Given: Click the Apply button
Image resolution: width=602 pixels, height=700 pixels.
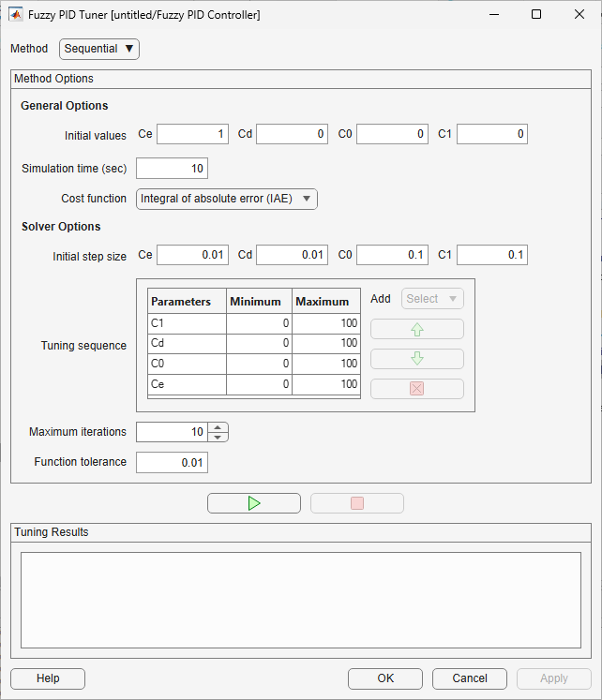Looking at the screenshot, I should (x=554, y=678).
